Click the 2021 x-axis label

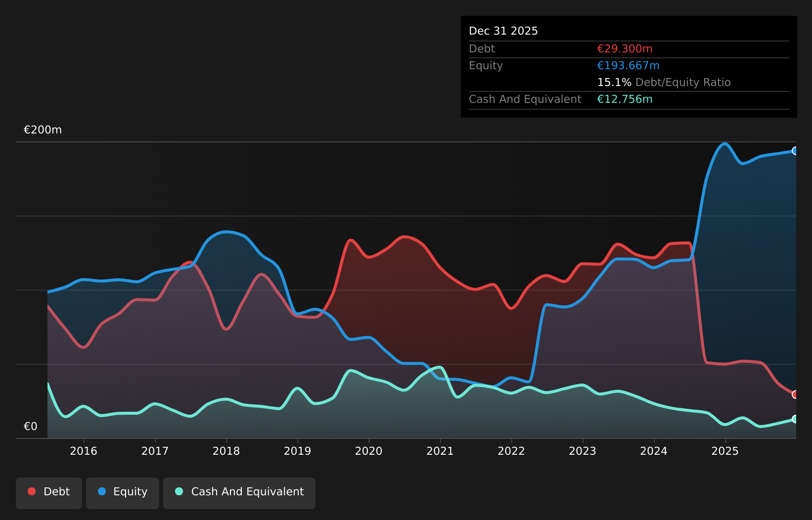pyautogui.click(x=440, y=451)
